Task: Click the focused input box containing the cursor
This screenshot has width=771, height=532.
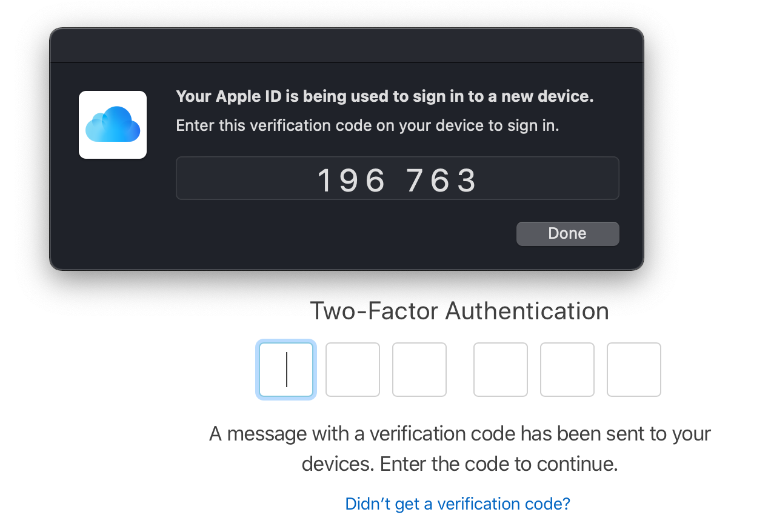Action: pyautogui.click(x=285, y=369)
